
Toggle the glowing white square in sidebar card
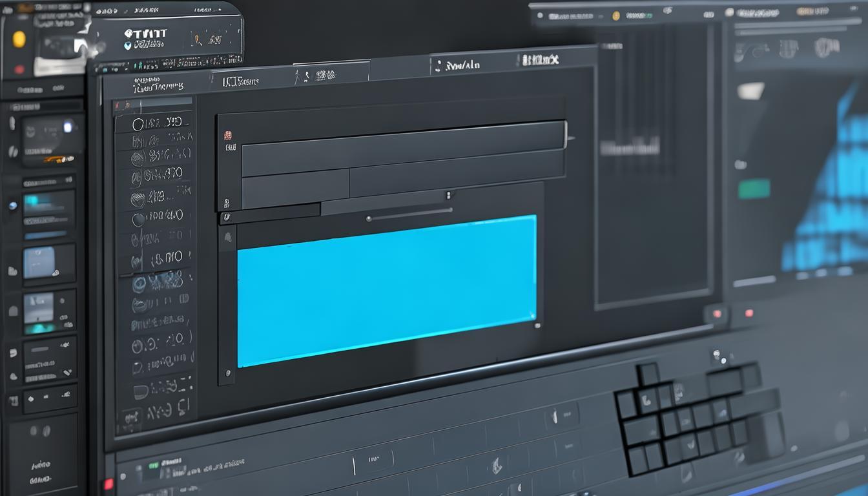(67, 127)
